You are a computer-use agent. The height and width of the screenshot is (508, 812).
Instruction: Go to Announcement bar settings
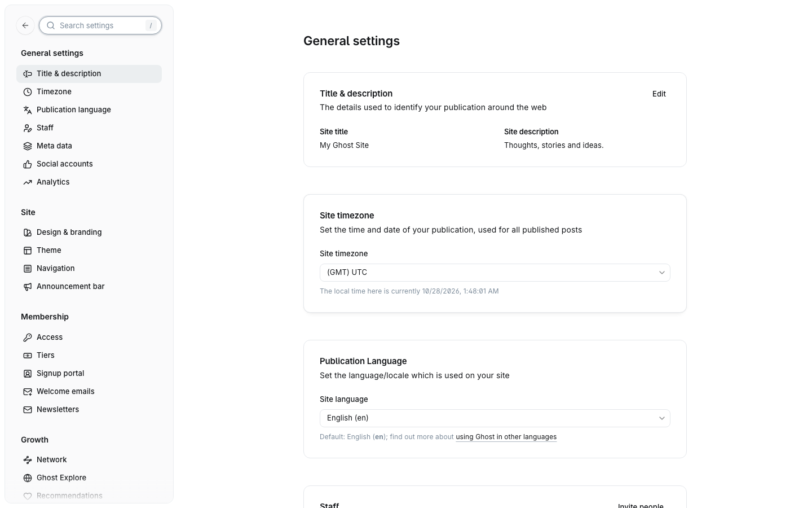point(89,287)
